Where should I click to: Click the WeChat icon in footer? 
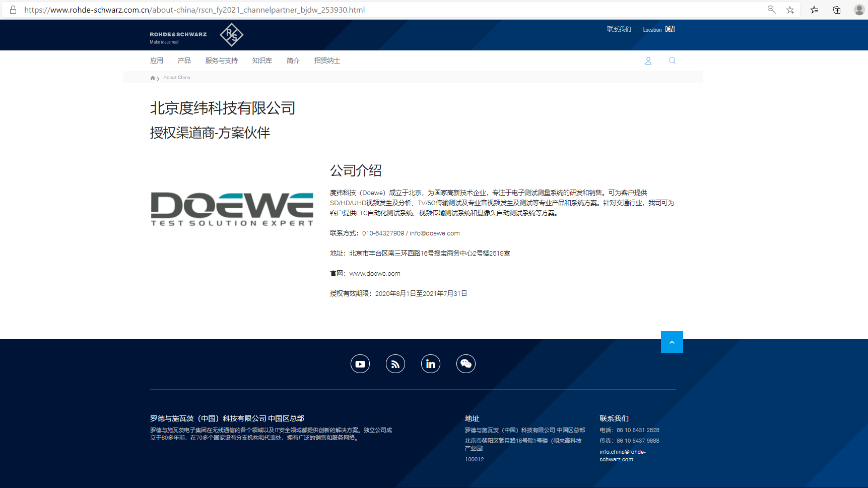point(466,364)
